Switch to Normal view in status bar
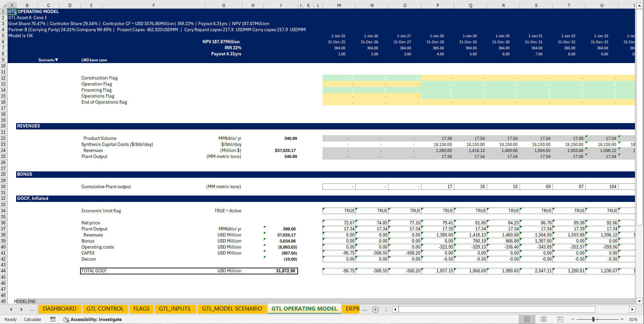 coord(527,319)
